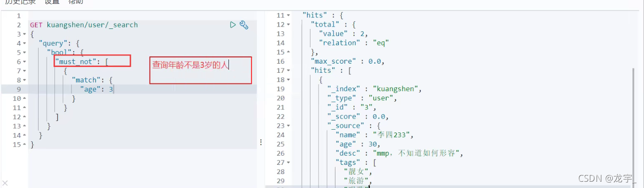Open the 设置 menu at the top

pos(52,2)
